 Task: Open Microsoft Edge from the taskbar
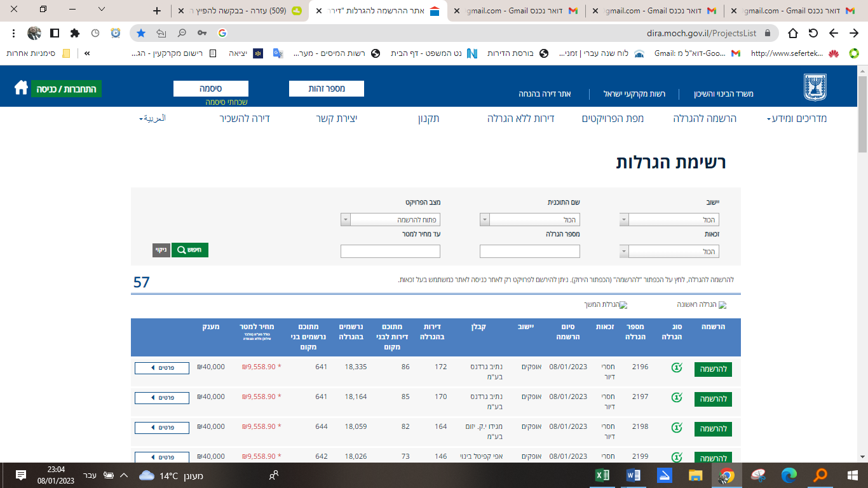(789, 475)
